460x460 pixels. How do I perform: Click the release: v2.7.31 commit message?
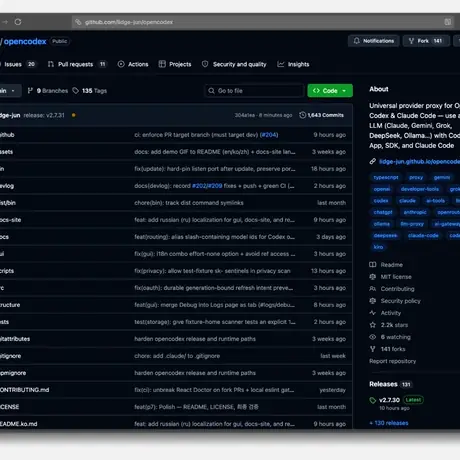click(44, 115)
